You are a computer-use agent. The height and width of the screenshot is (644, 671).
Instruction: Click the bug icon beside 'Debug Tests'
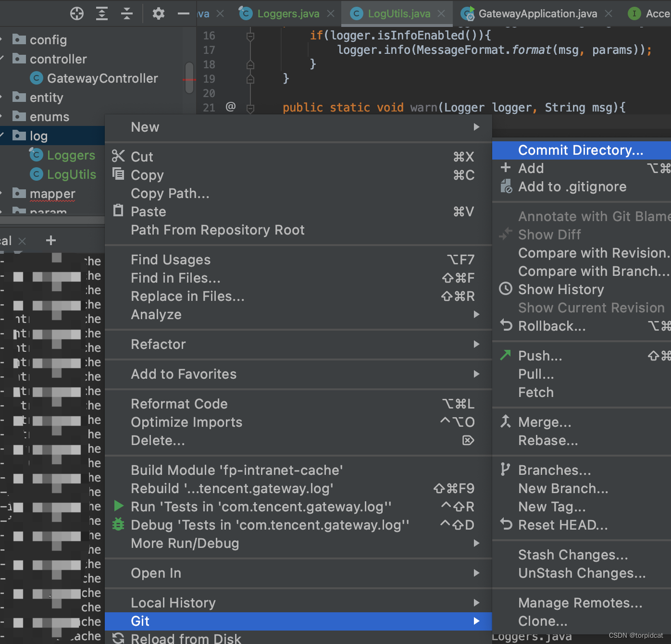point(118,524)
